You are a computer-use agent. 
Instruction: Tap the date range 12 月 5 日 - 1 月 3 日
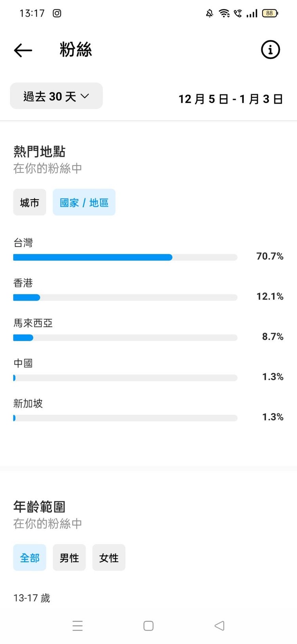coord(231,99)
